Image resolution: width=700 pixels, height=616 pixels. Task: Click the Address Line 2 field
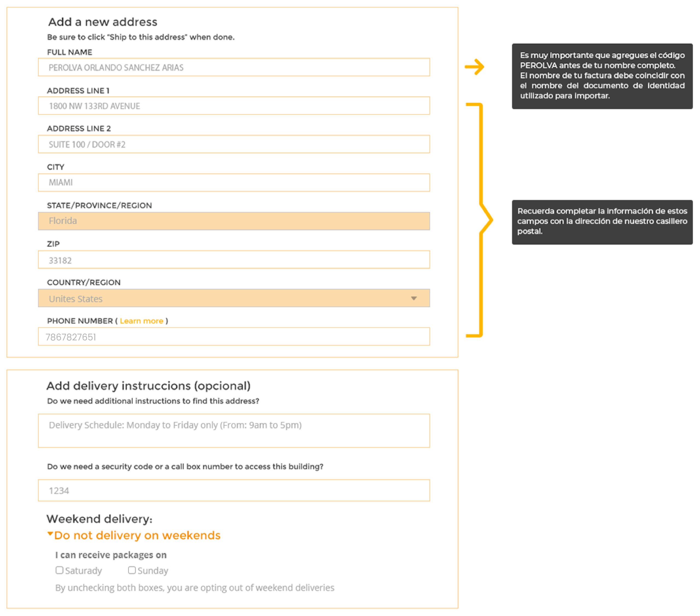tap(234, 144)
